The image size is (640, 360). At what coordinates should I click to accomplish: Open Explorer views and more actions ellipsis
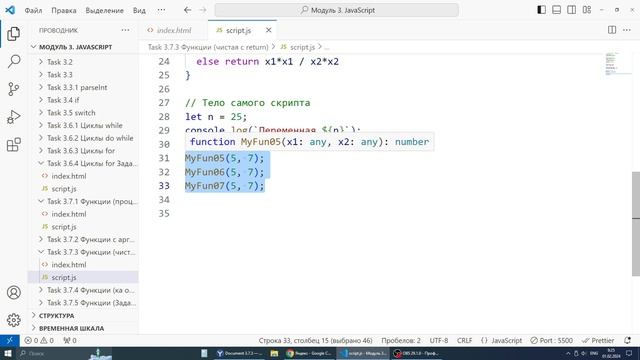point(125,30)
